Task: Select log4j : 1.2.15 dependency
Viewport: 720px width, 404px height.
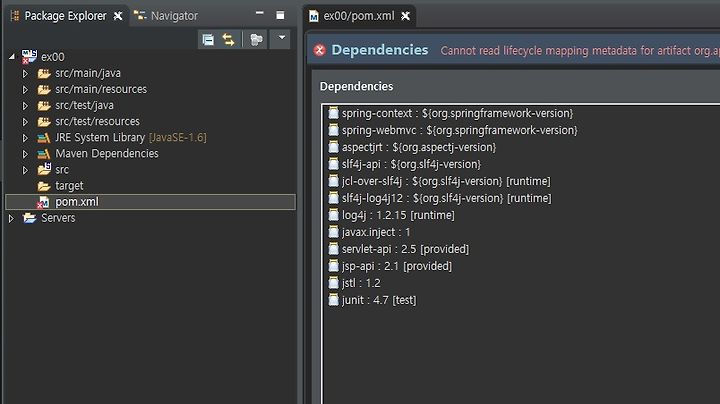Action: (398, 215)
